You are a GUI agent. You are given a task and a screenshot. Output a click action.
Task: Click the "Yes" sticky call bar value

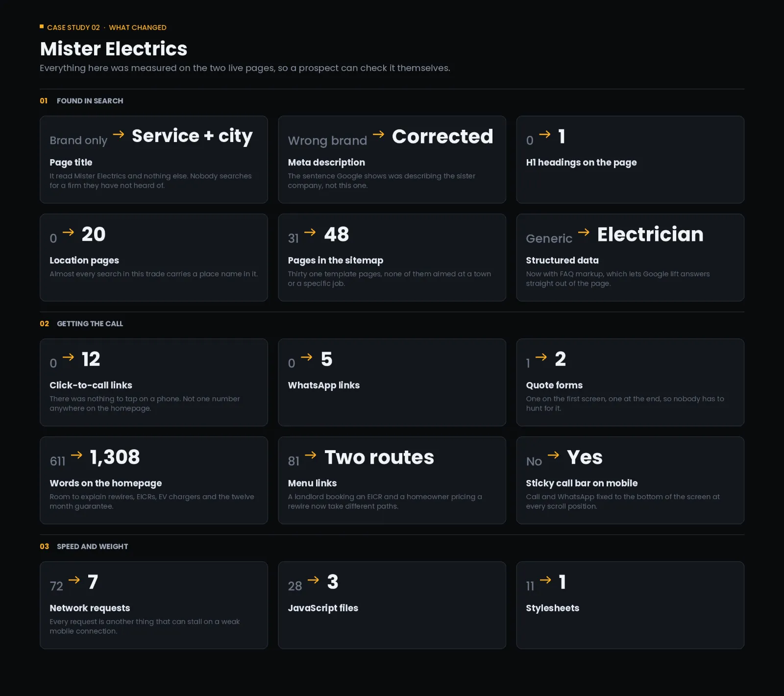click(x=585, y=457)
